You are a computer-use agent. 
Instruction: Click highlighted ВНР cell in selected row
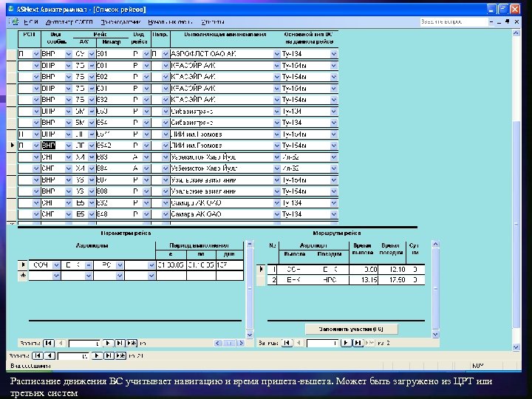(48, 146)
